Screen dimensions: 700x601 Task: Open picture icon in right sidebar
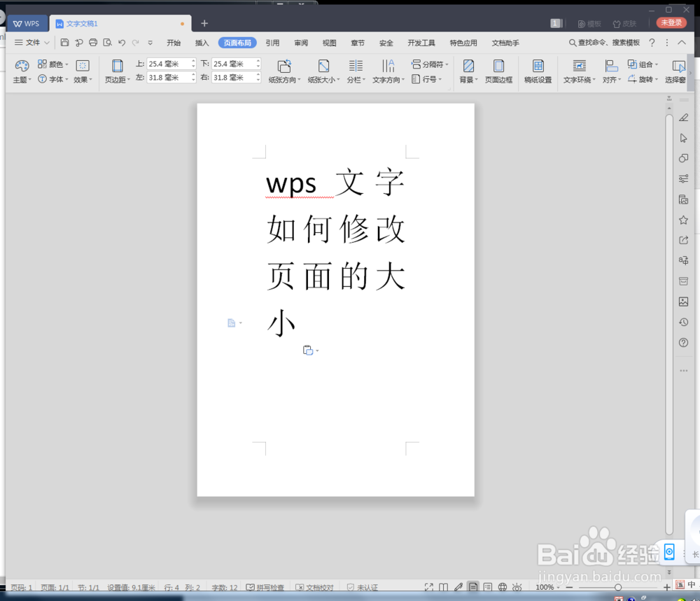683,302
